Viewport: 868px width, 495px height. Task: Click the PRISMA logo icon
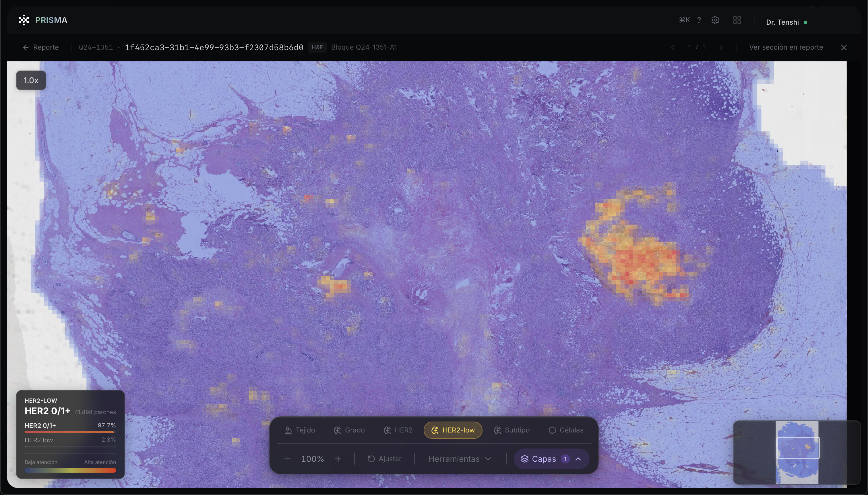(24, 20)
